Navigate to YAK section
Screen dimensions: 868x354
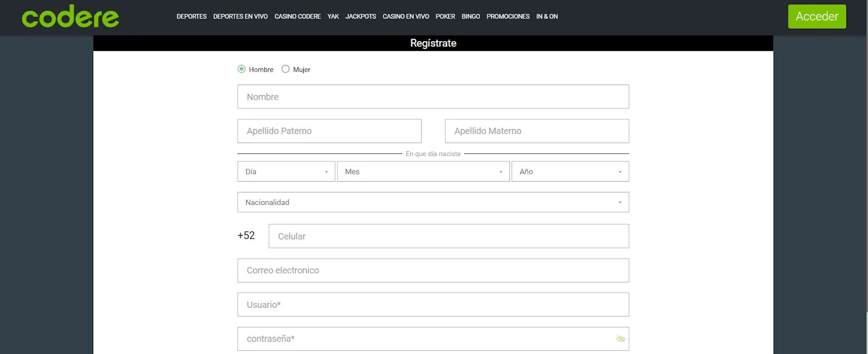(x=333, y=16)
